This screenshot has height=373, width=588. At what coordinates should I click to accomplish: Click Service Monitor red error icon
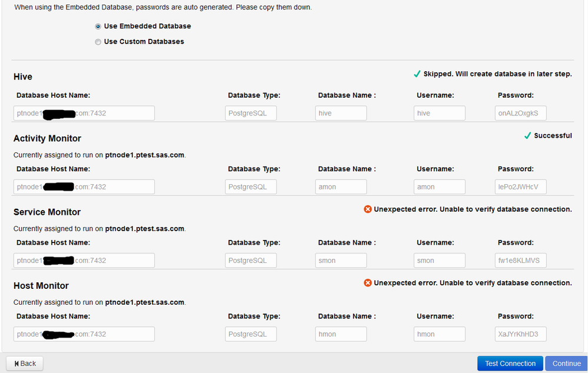coord(368,209)
